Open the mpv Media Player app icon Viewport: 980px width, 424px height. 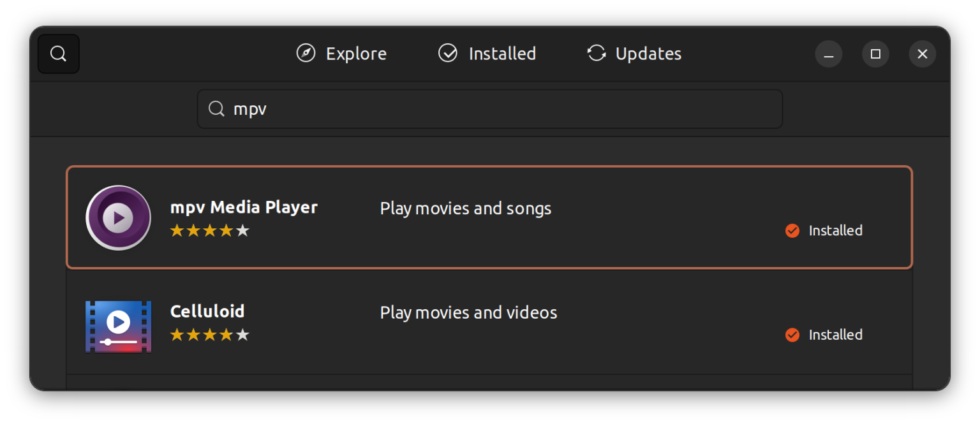(118, 217)
